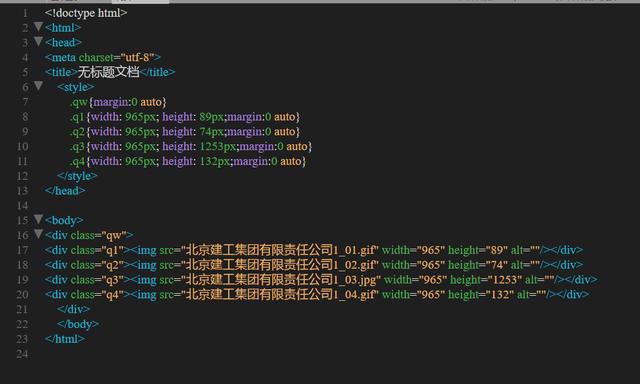Click the closing body tag

point(78,324)
